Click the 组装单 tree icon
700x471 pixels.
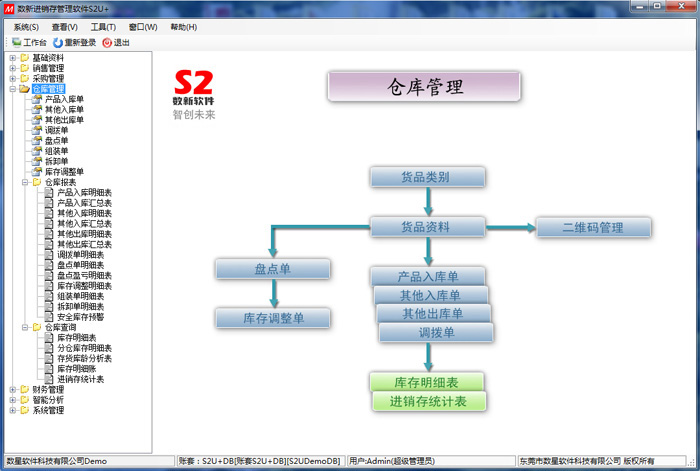[x=37, y=151]
